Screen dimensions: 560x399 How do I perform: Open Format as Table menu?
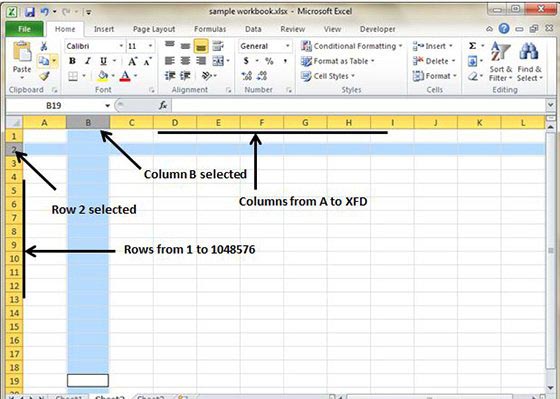tap(338, 61)
